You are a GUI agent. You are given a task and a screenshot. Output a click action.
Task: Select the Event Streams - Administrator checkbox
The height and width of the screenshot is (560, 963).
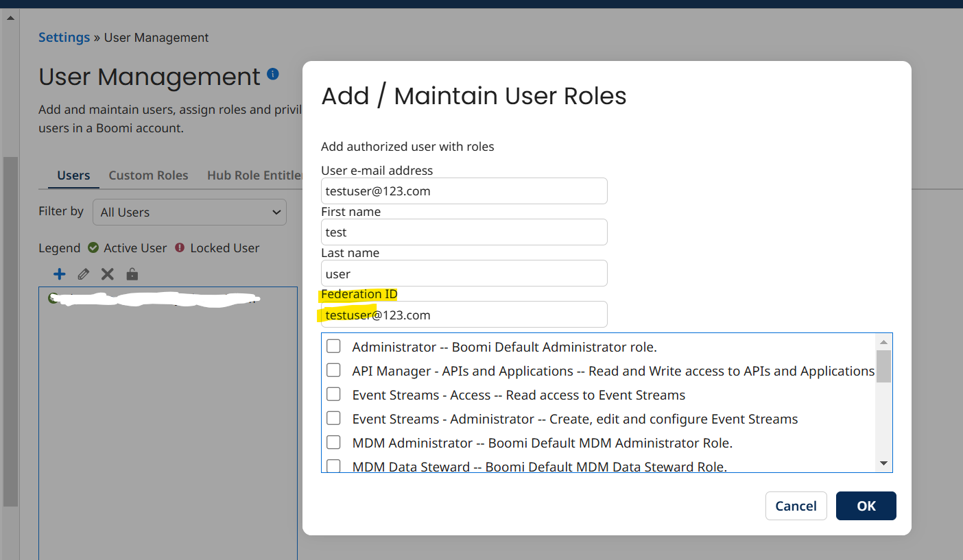click(333, 418)
